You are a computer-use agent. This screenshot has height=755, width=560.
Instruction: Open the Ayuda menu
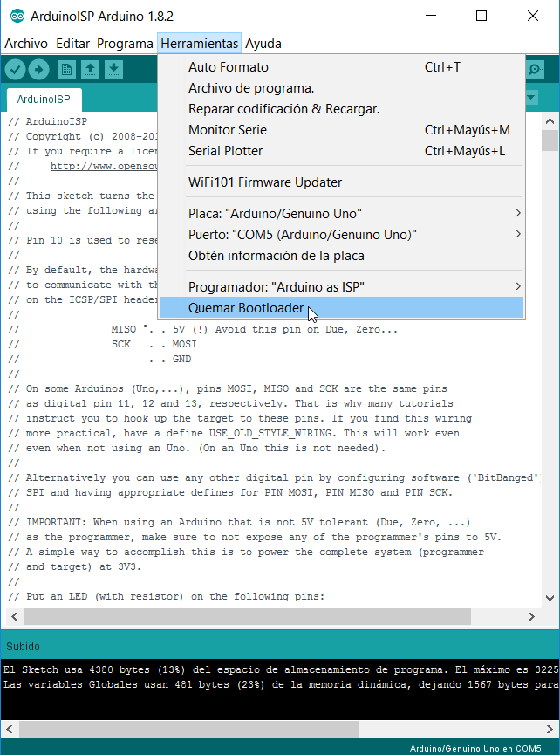(x=263, y=44)
